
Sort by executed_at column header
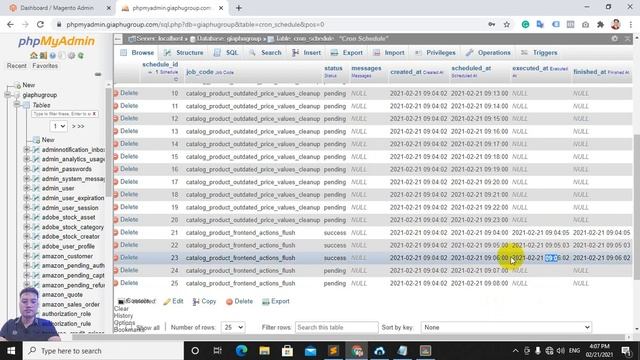(530, 68)
